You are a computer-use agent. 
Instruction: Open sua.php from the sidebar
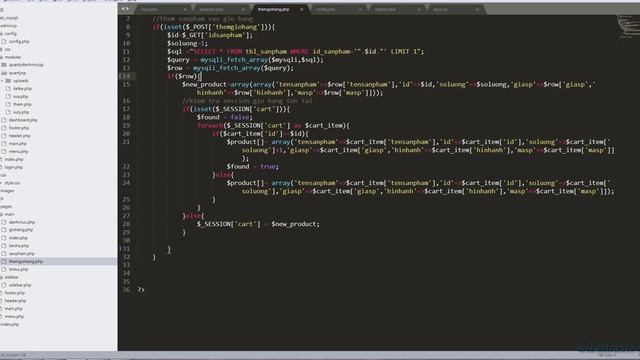point(20,97)
